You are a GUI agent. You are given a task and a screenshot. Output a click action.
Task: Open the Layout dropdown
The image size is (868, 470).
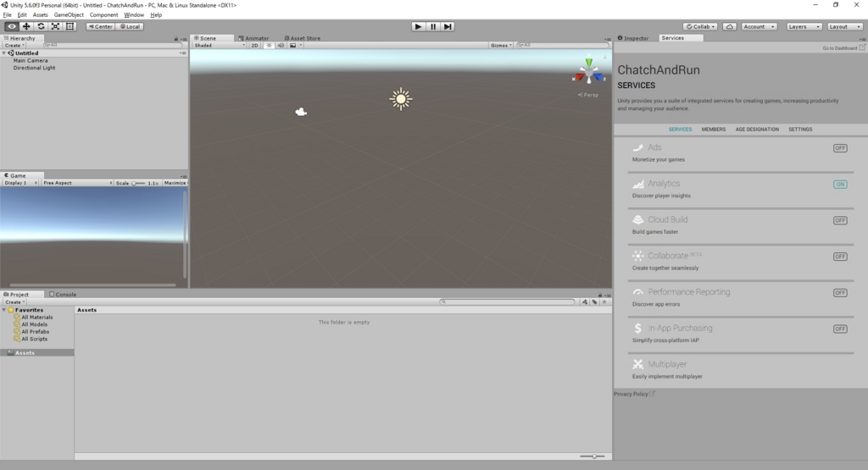[x=845, y=26]
